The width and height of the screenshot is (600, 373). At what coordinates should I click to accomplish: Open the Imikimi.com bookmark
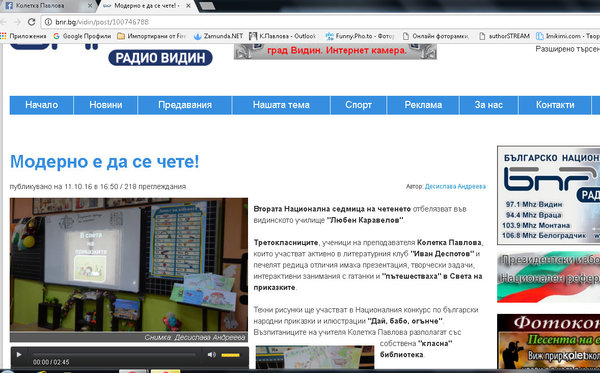pos(568,36)
